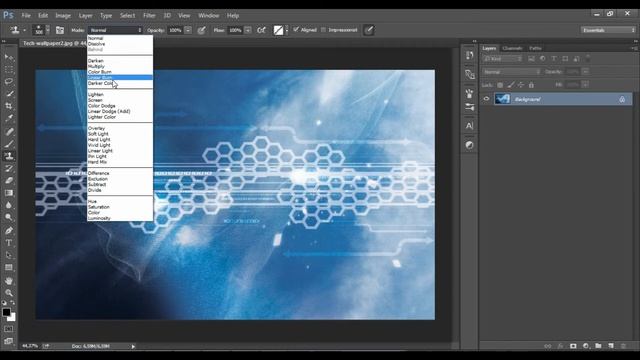Select the Zoom tool
Screen dimensions: 640x360
pyautogui.click(x=9, y=293)
